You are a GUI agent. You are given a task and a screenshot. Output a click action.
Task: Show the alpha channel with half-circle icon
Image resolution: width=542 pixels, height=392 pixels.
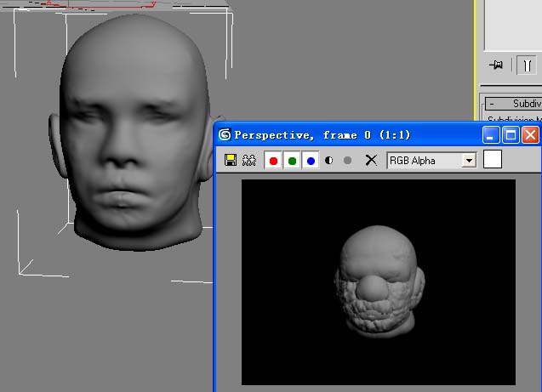click(329, 160)
